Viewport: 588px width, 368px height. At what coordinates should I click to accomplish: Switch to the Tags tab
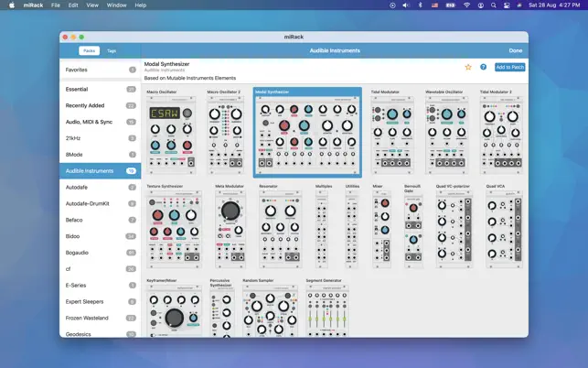point(112,50)
